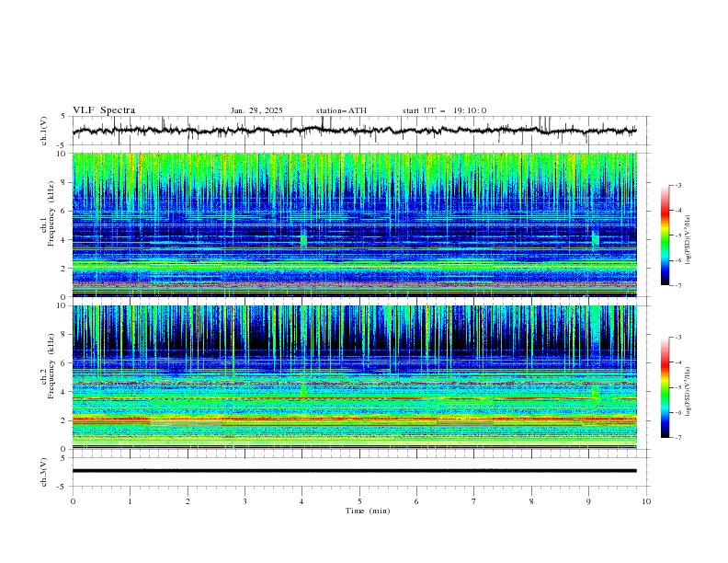Viewport: 728px width, 563px height.
Task: Click the 'ch.1(V)' waveform axis label
Action: (x=44, y=131)
